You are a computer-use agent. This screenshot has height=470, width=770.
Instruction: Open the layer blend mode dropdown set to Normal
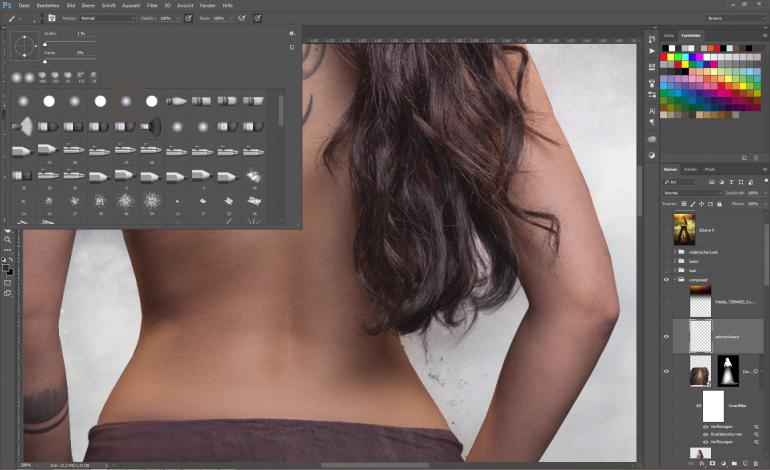pos(692,192)
